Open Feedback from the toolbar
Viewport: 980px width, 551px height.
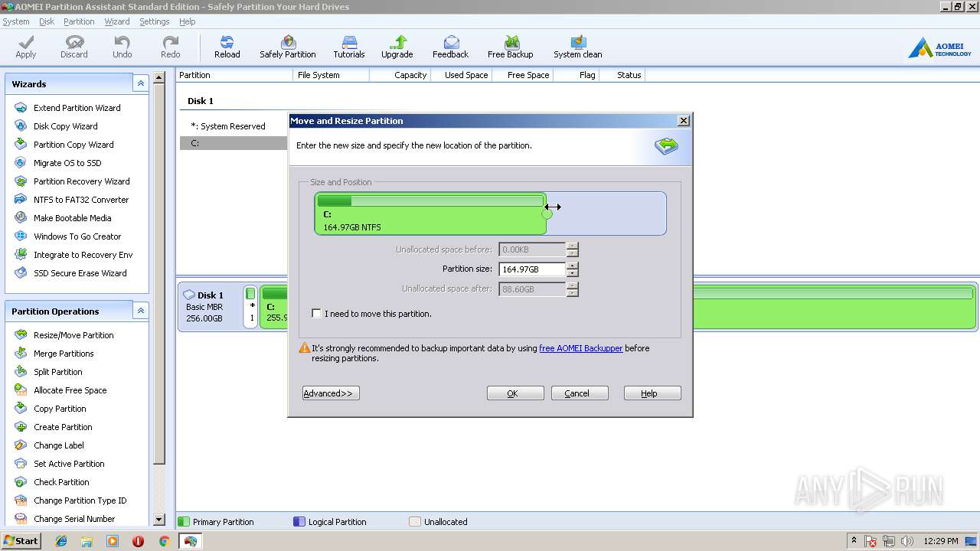click(x=451, y=47)
